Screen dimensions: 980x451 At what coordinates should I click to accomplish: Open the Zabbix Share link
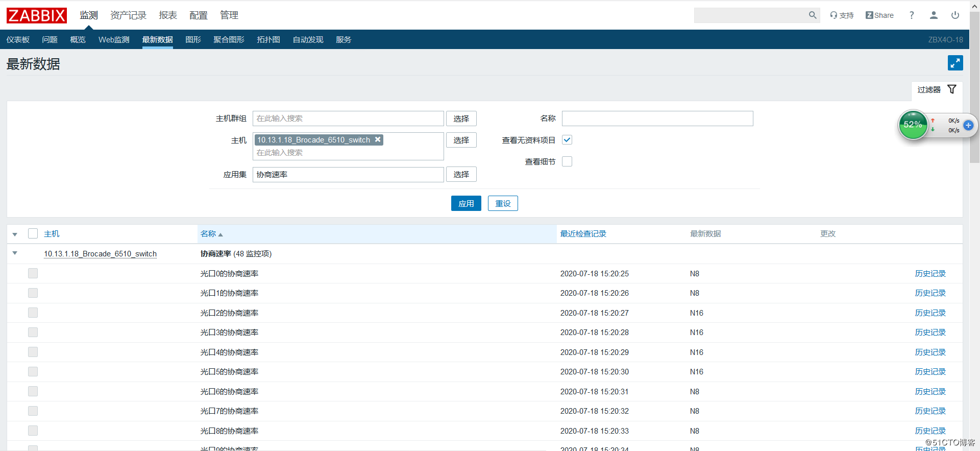879,15
